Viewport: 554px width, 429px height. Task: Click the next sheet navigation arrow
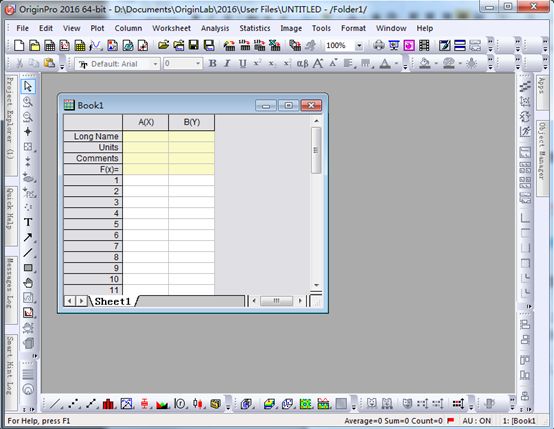pyautogui.click(x=82, y=301)
